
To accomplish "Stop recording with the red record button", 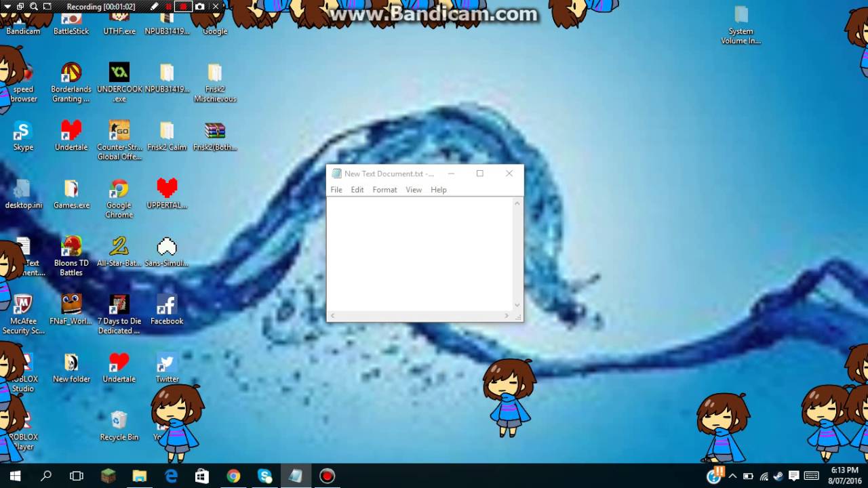I will point(183,7).
